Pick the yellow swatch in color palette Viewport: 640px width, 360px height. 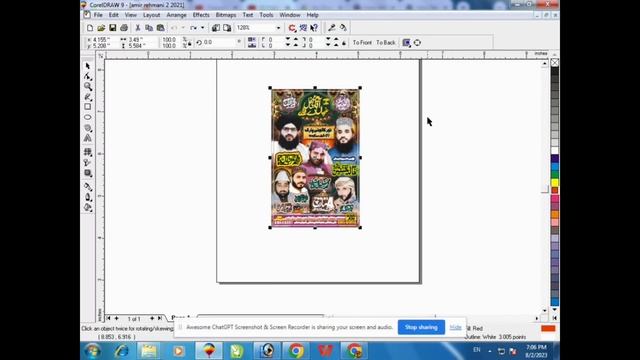coord(555,182)
